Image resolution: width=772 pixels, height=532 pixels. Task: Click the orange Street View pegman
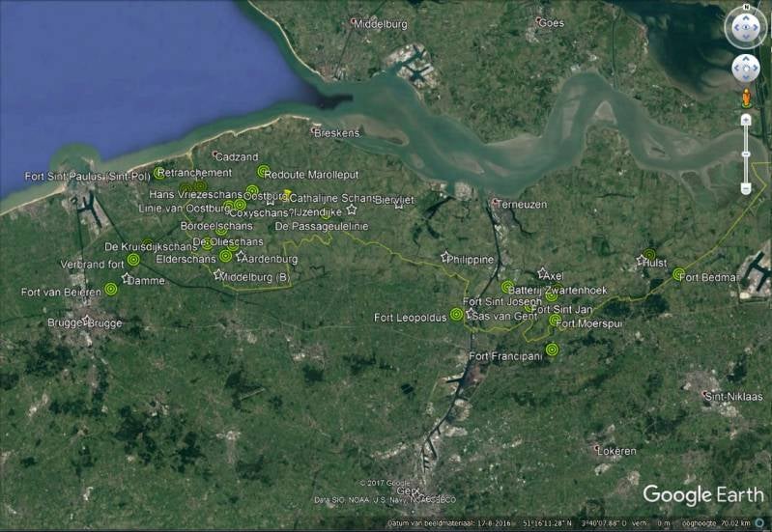click(747, 98)
